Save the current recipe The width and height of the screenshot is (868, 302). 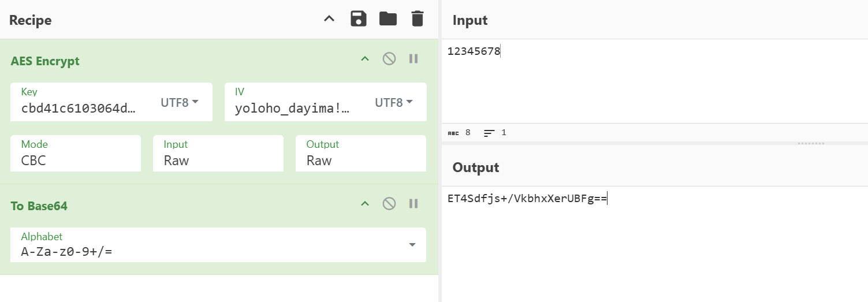(359, 19)
